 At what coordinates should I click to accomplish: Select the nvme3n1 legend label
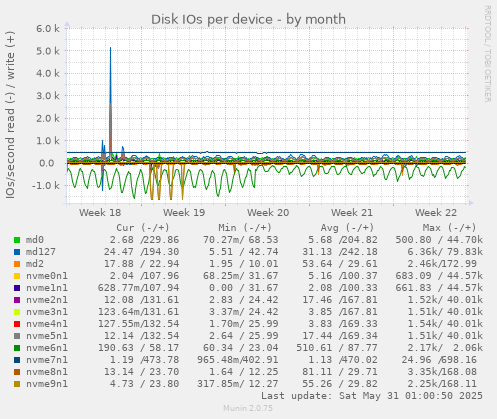[47, 312]
